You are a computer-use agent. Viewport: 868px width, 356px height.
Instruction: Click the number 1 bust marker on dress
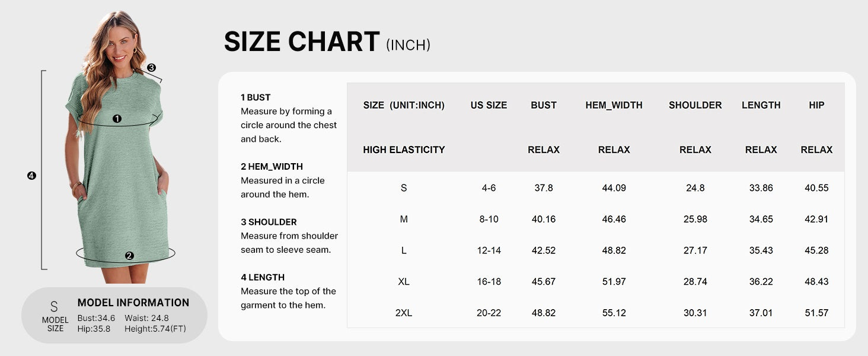click(x=117, y=119)
